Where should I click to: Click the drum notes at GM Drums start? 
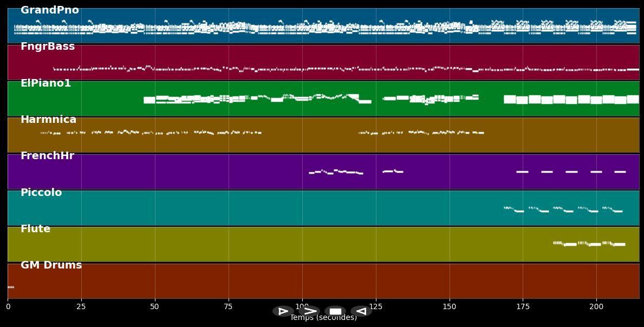point(11,287)
